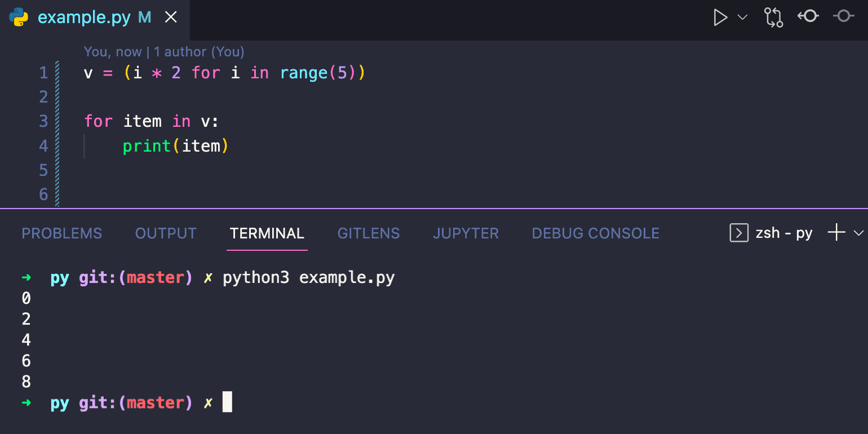Image resolution: width=868 pixels, height=434 pixels.
Task: Click the zsh shell icon beside 'zsh - py'
Action: click(x=738, y=233)
